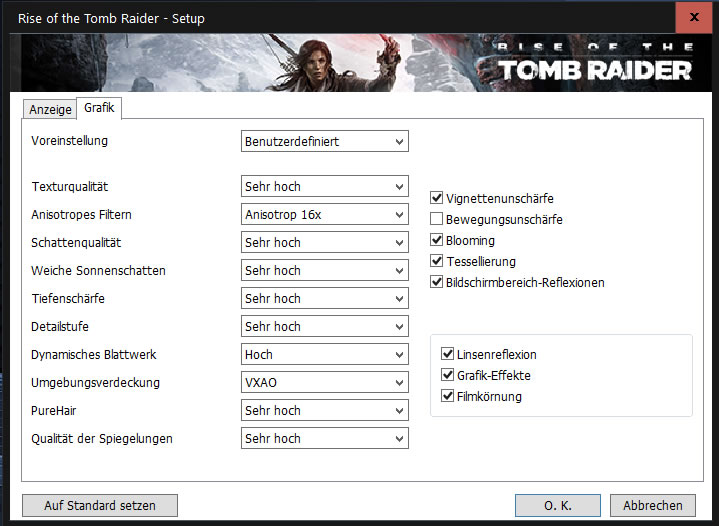
Task: Click the Texturqualität label
Action: [x=70, y=187]
